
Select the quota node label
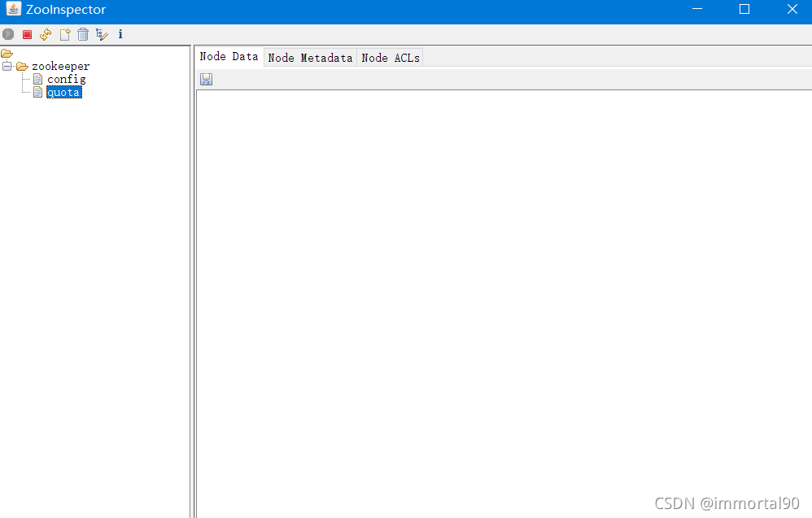click(64, 92)
